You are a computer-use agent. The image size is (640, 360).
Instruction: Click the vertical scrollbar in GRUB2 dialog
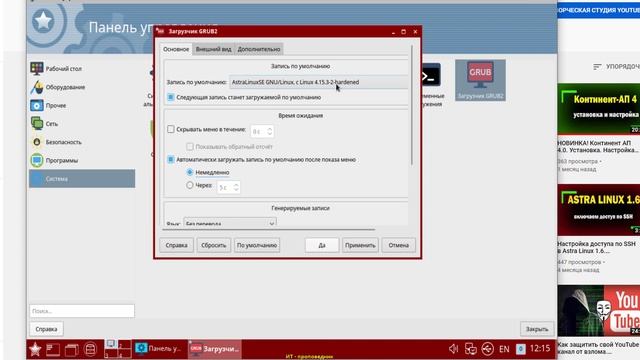click(x=412, y=105)
